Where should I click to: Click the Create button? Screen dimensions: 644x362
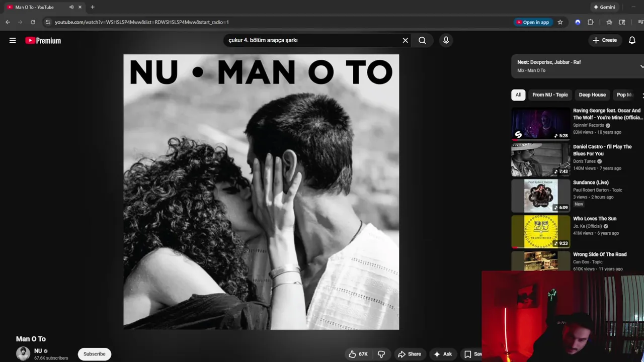click(604, 40)
